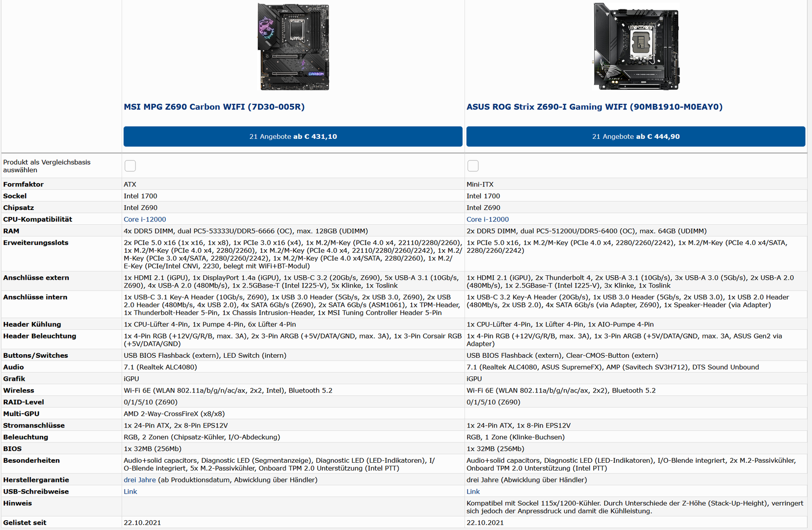Select the 'Header Beleuchtung' row label
The height and width of the screenshot is (530, 812).
(40, 336)
